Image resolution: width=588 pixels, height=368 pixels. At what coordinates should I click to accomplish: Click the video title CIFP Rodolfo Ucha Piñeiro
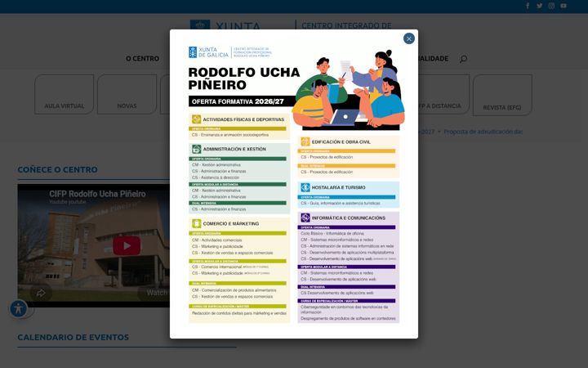pyautogui.click(x=97, y=194)
